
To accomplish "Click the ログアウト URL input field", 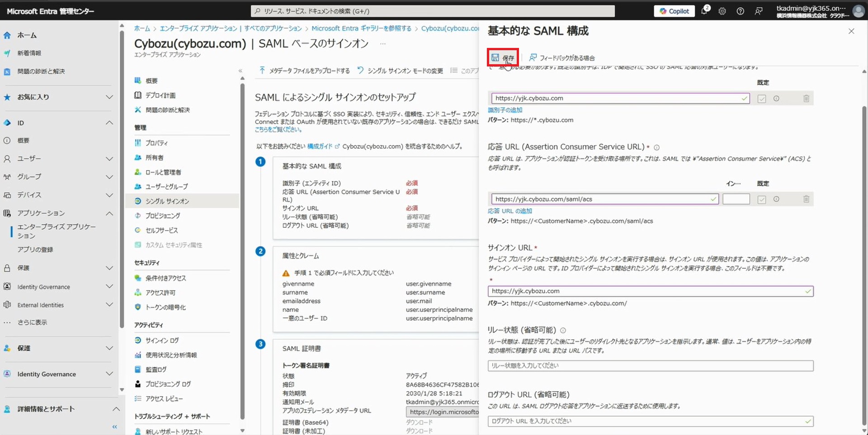I will coord(651,421).
